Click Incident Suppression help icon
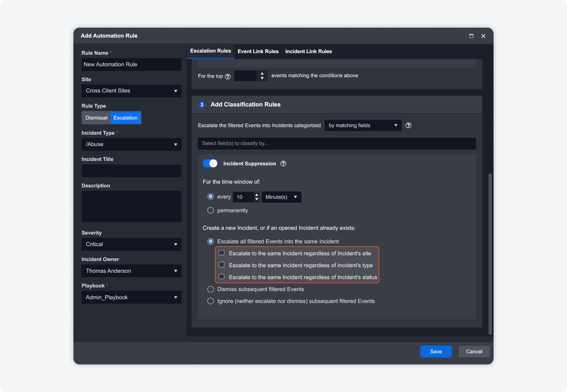567x392 pixels. [283, 163]
